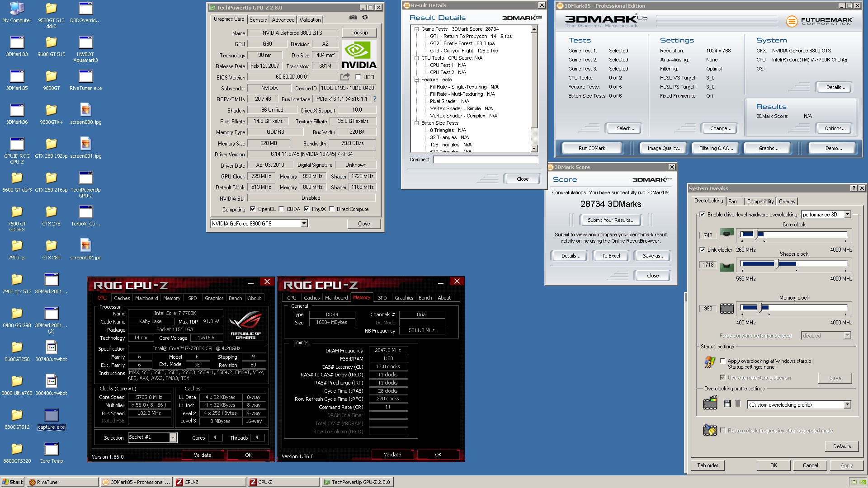Click memory clock chip icon in RivaTuner

pyautogui.click(x=726, y=309)
